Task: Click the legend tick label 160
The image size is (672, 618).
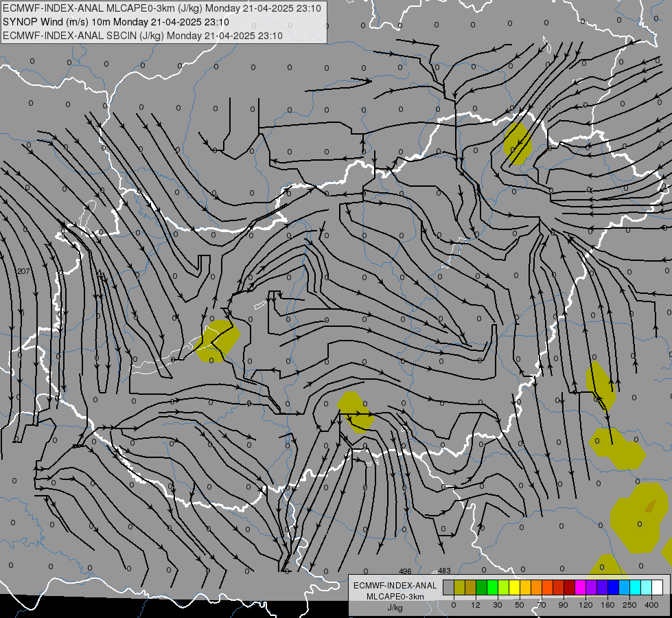Action: 607,605
